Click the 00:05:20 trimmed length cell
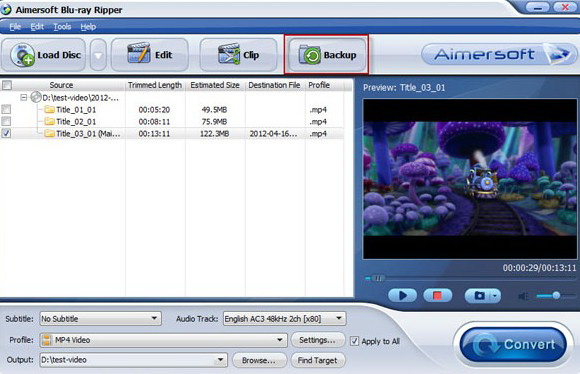This screenshot has height=374, width=580. click(x=154, y=109)
